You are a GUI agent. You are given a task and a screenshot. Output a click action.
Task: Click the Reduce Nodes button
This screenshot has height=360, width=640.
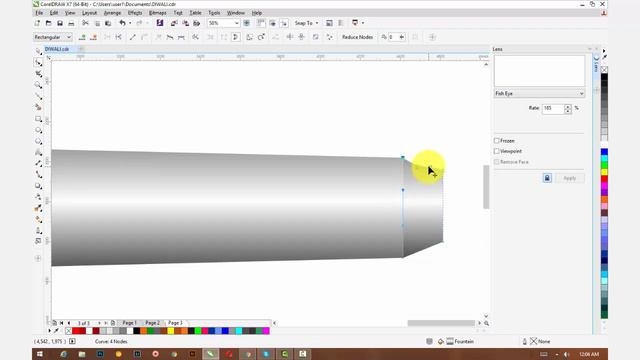[x=357, y=37]
